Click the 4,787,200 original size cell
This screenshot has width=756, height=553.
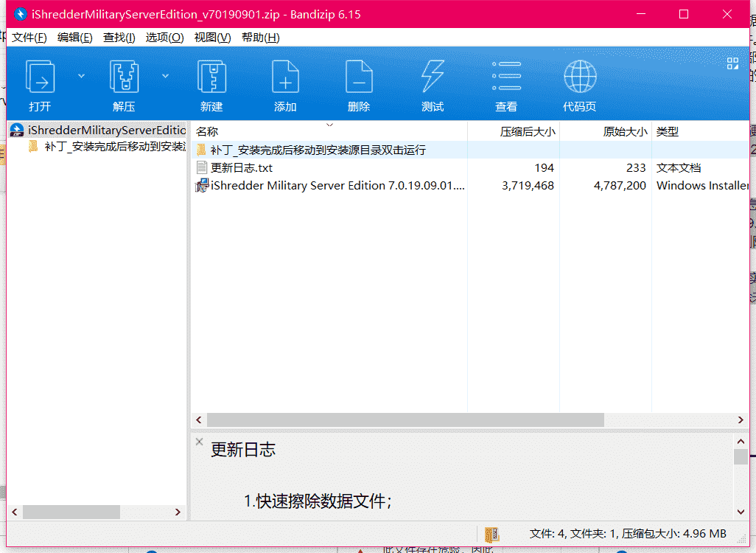coord(620,186)
